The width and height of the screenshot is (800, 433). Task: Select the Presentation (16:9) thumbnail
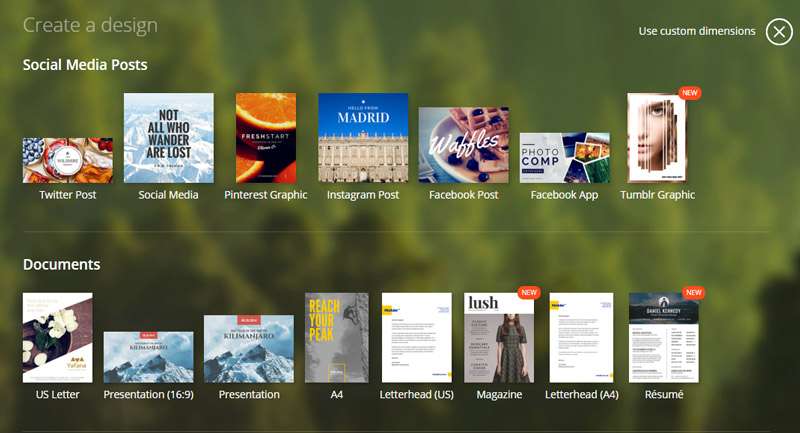coord(148,357)
